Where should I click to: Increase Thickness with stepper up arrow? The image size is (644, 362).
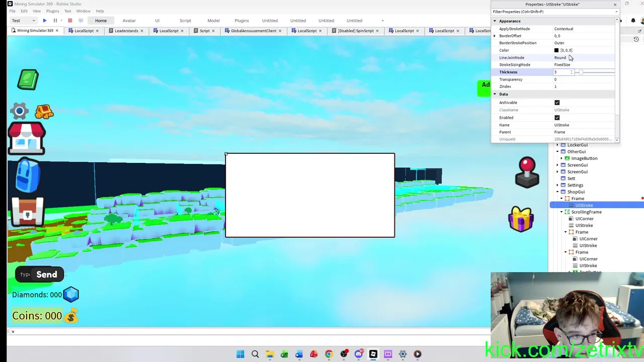572,70
